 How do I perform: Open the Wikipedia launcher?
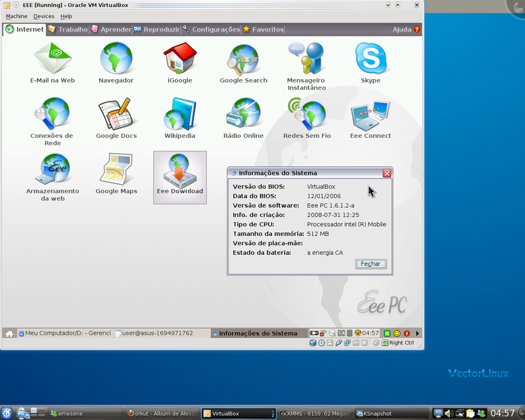180,118
